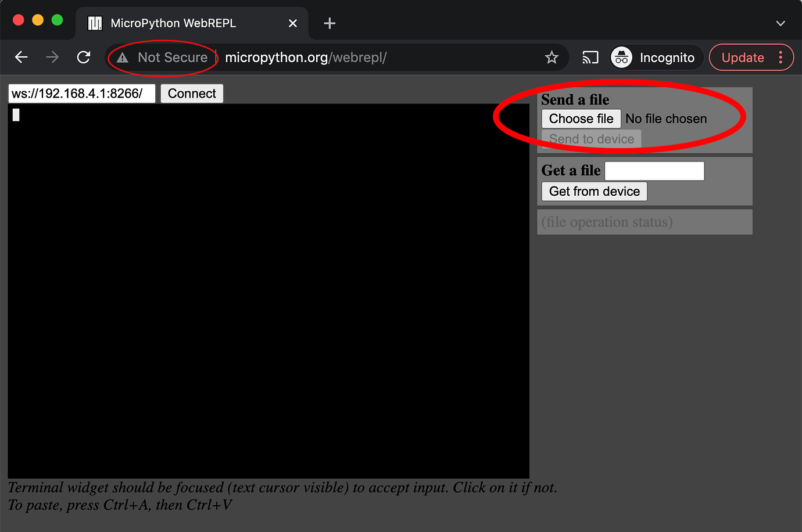The image size is (802, 532).
Task: Close the MicroPython WebREPL tab
Action: (x=293, y=23)
